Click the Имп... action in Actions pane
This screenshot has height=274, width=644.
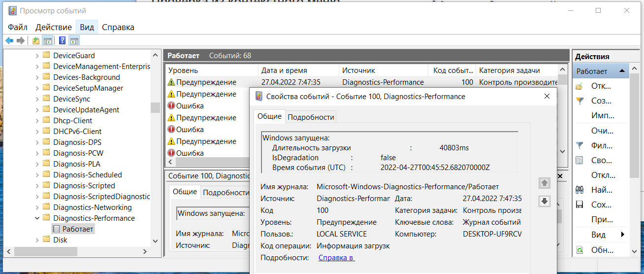603,116
